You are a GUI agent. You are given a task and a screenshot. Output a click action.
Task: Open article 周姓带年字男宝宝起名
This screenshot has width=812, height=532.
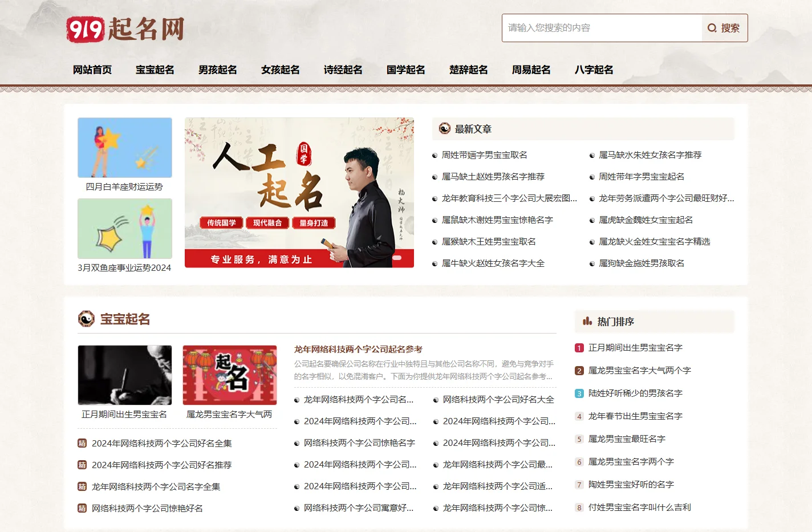pos(642,177)
